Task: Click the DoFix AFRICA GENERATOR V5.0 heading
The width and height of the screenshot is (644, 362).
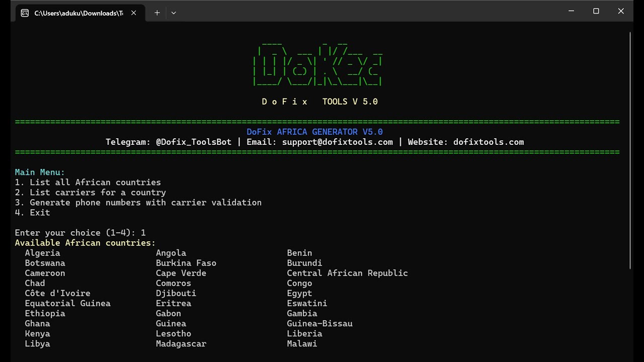Action: tap(314, 132)
